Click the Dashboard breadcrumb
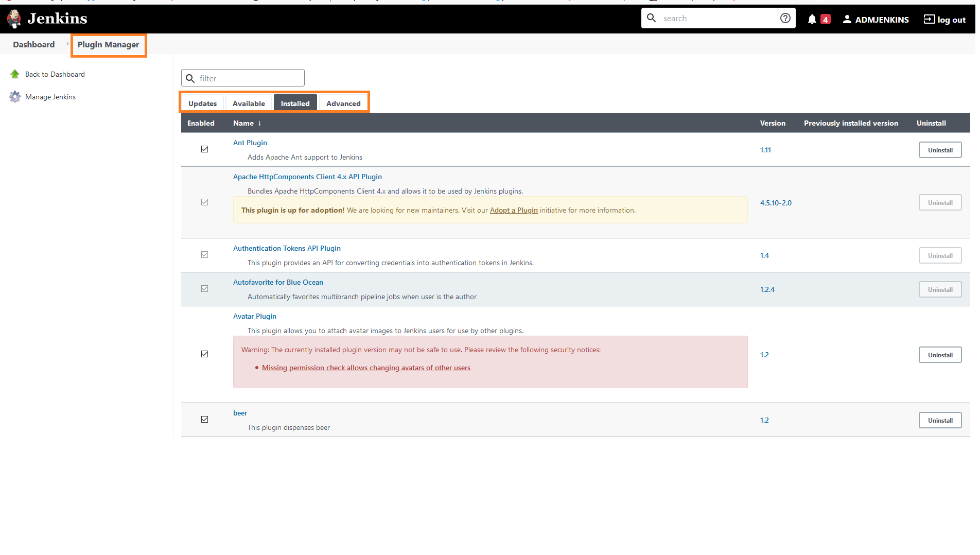Screen dimensions: 980x555 coord(34,44)
